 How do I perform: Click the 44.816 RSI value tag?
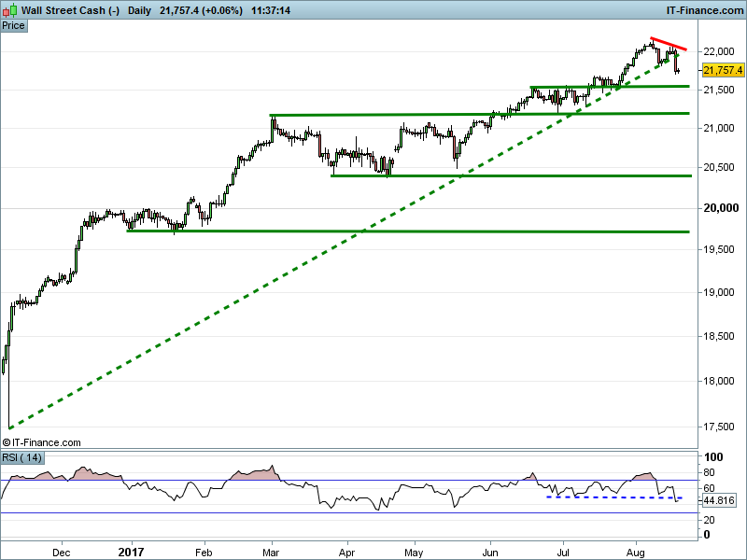[x=719, y=500]
